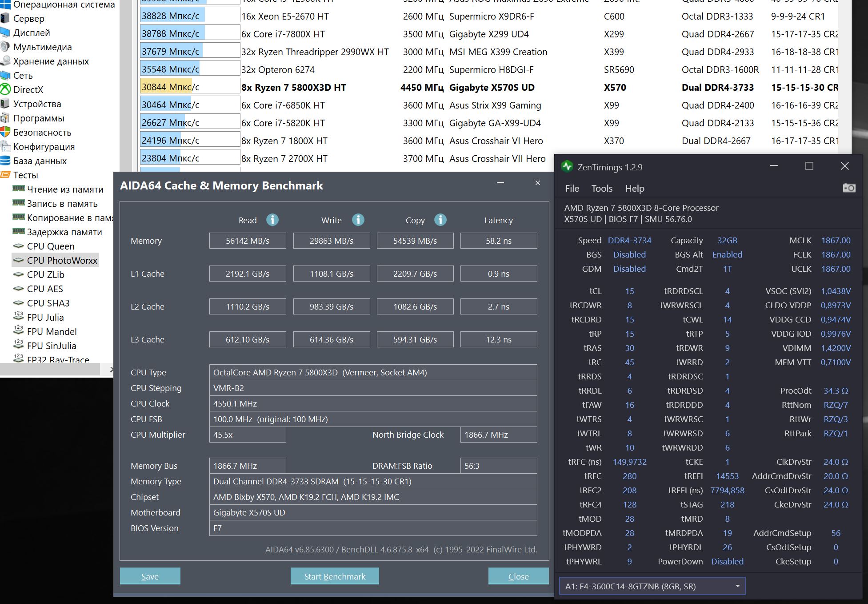This screenshot has height=604, width=868.
Task: Click the ZenTimings screenshot camera icon
Action: click(848, 188)
